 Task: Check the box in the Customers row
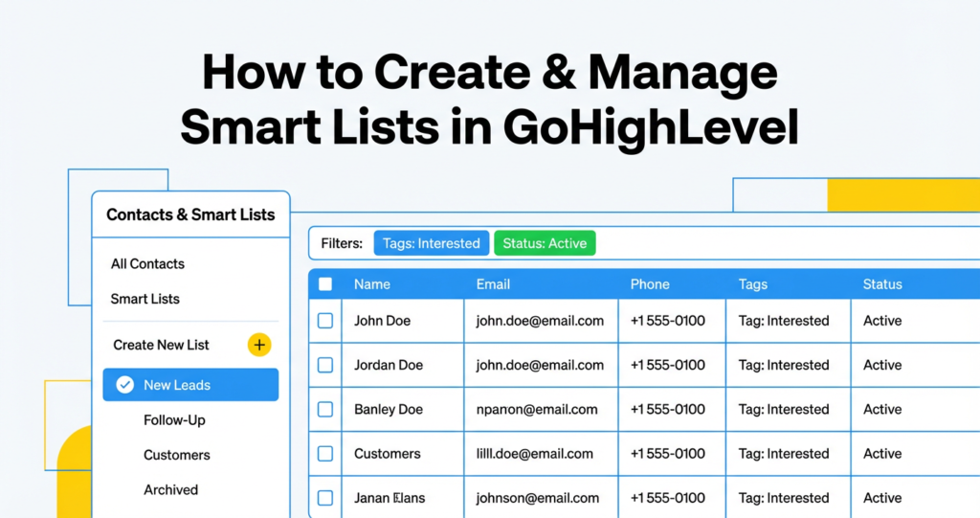coord(325,454)
